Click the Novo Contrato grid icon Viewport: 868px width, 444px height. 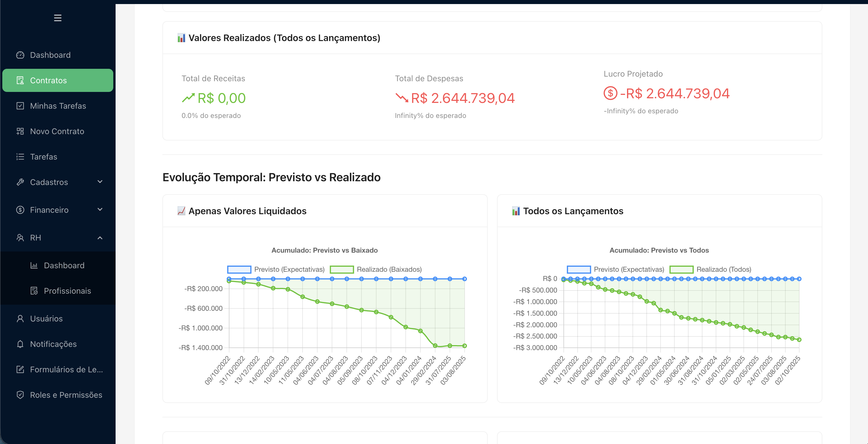click(x=20, y=131)
